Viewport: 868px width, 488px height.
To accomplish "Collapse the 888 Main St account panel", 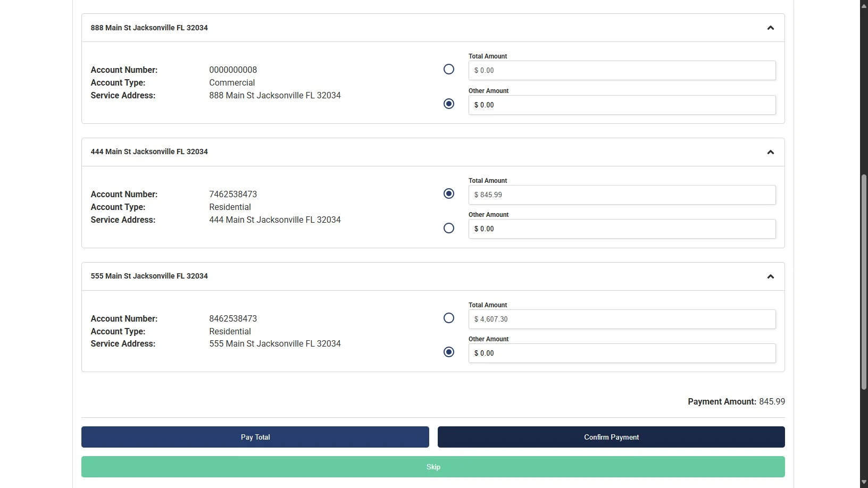I will click(x=770, y=28).
